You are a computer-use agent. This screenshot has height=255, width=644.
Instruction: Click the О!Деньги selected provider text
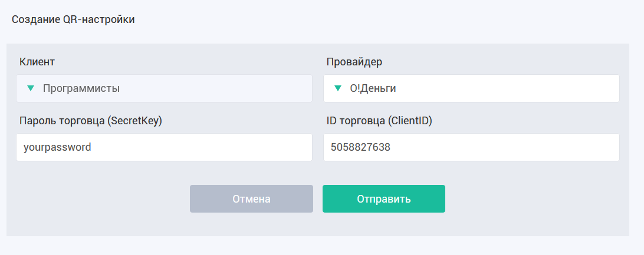(373, 88)
